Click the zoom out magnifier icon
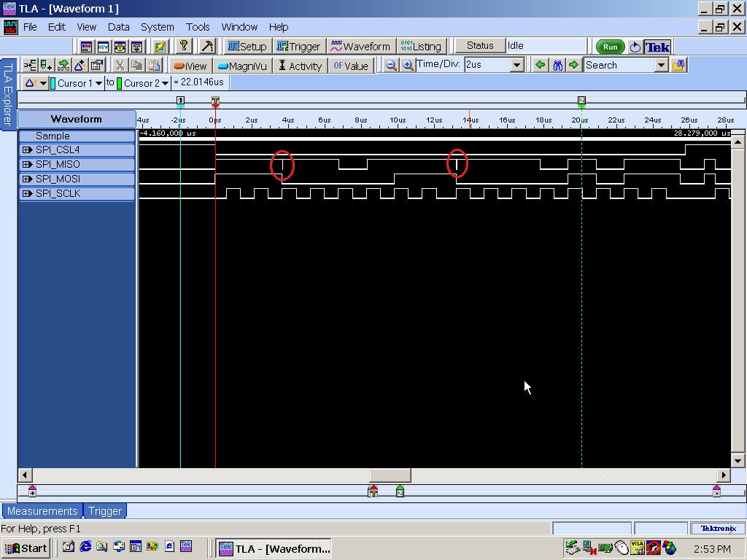 [391, 65]
